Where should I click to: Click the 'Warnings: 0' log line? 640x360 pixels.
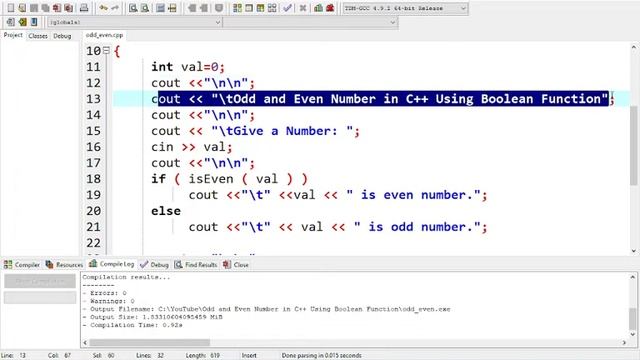pos(109,301)
